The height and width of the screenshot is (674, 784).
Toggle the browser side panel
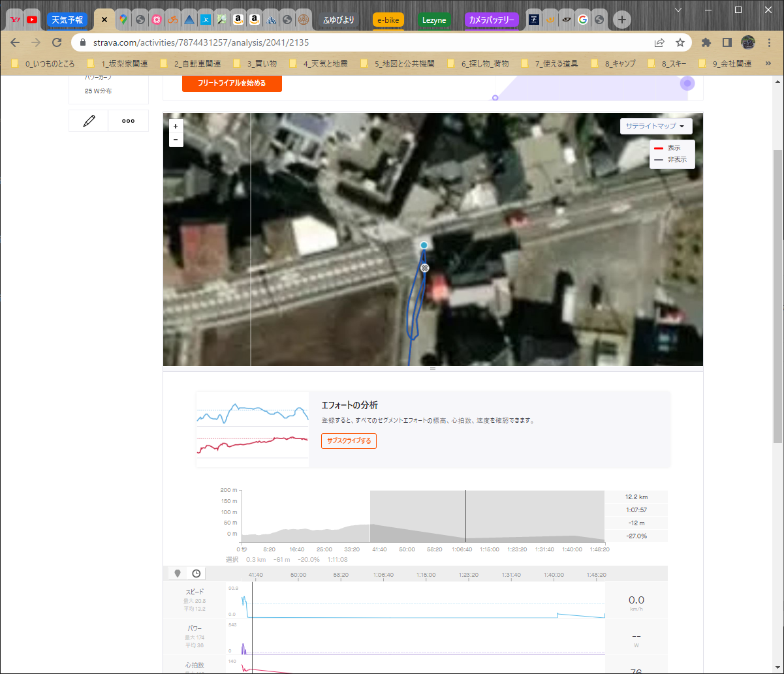click(x=727, y=42)
